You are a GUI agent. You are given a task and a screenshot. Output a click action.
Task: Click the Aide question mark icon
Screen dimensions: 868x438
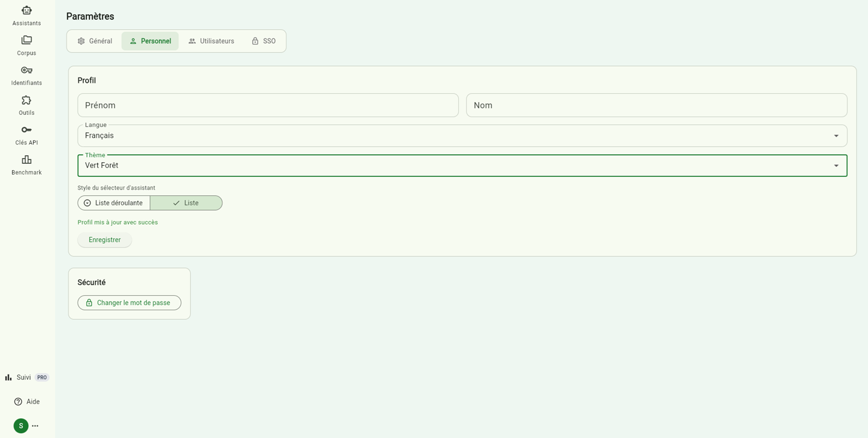[x=18, y=402]
